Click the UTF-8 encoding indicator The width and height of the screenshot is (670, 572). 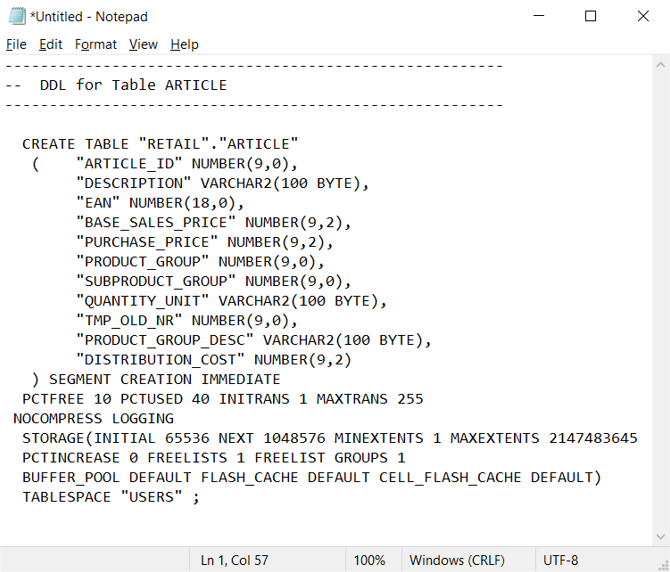coord(560,559)
